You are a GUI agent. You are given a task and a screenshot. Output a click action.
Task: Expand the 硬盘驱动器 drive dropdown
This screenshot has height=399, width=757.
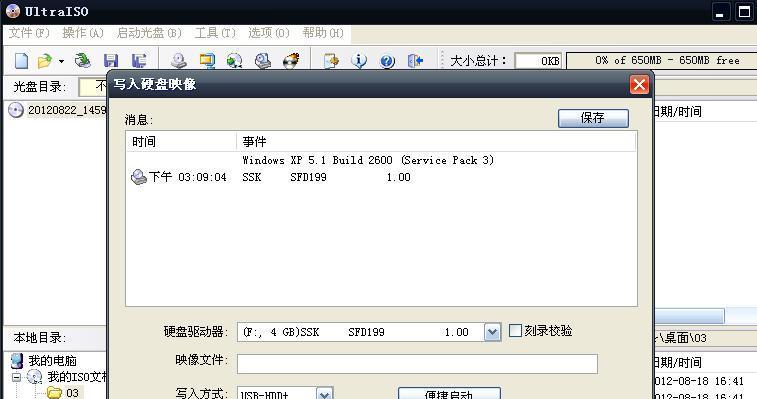pos(492,332)
